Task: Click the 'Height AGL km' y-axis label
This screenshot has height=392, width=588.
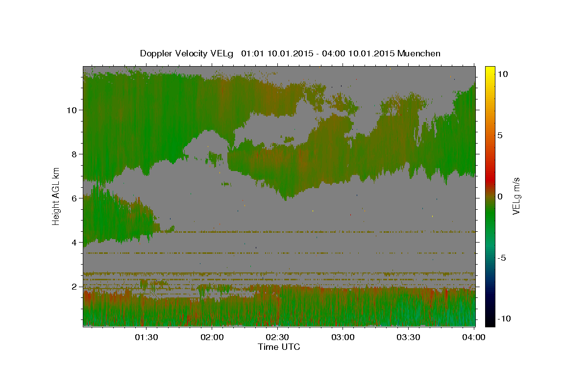Action: 56,196
